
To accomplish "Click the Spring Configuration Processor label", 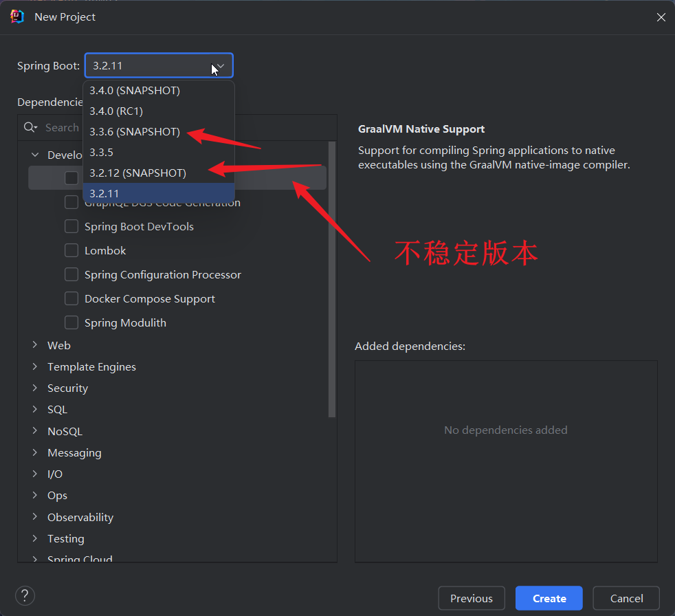I will [163, 274].
